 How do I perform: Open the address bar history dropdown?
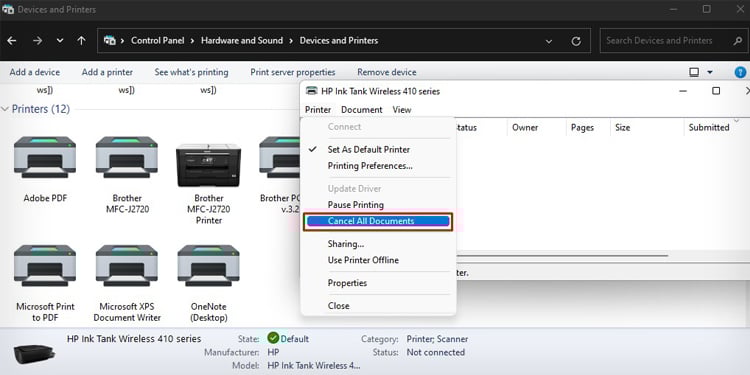(549, 41)
